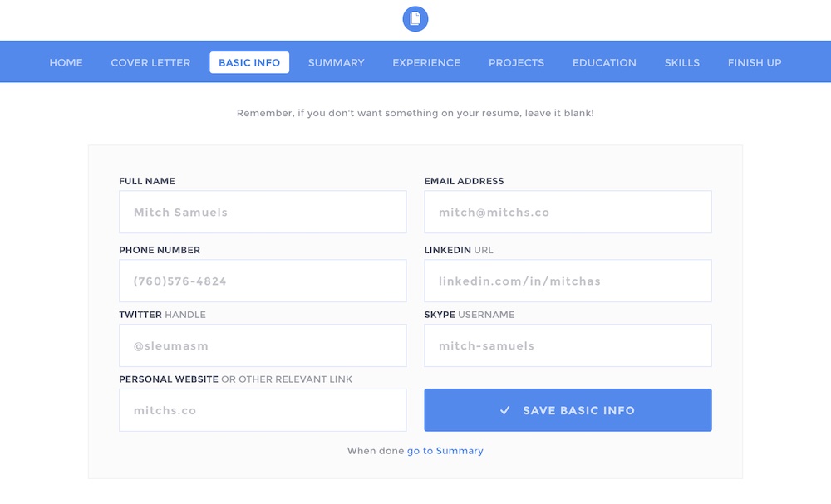Focus the Twitter Handle input

pos(263,345)
